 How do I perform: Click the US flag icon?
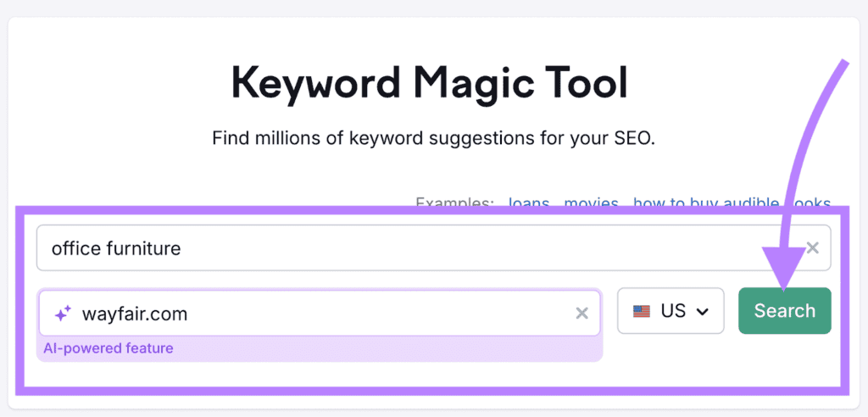pos(642,311)
